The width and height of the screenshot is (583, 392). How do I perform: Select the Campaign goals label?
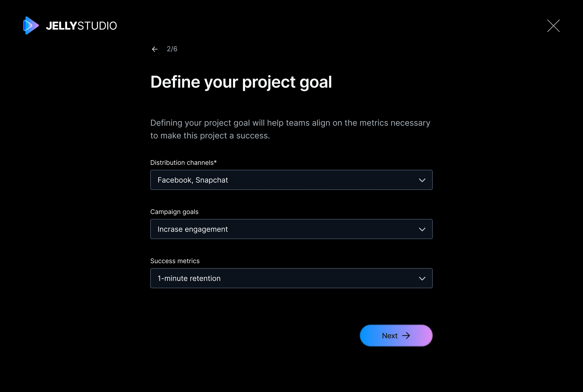click(174, 212)
